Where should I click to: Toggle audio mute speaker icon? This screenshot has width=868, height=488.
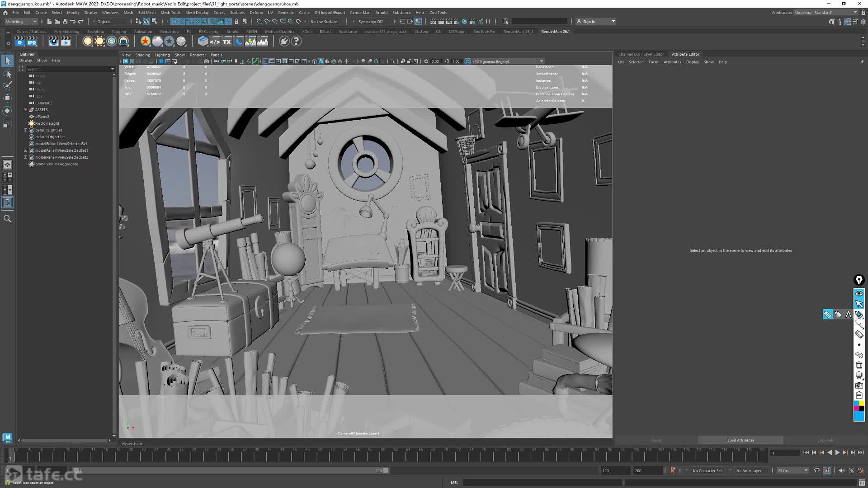pyautogui.click(x=841, y=470)
